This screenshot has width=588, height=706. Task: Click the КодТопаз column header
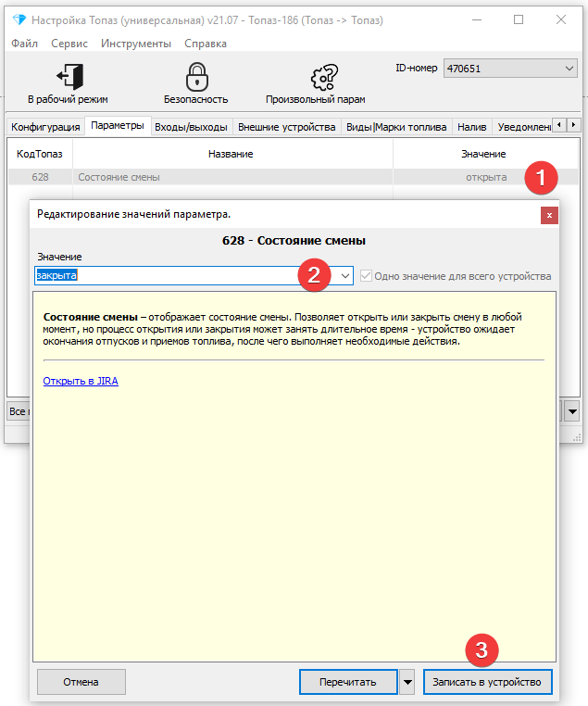(40, 154)
